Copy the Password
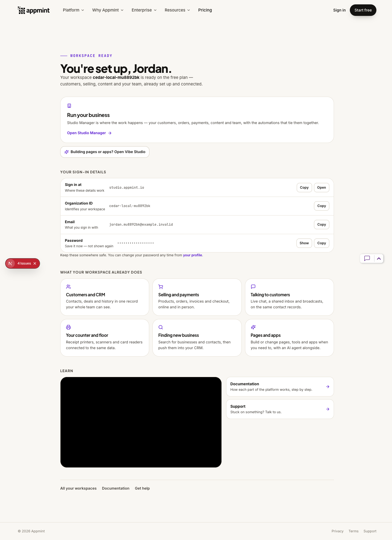392x540 pixels. 321,243
